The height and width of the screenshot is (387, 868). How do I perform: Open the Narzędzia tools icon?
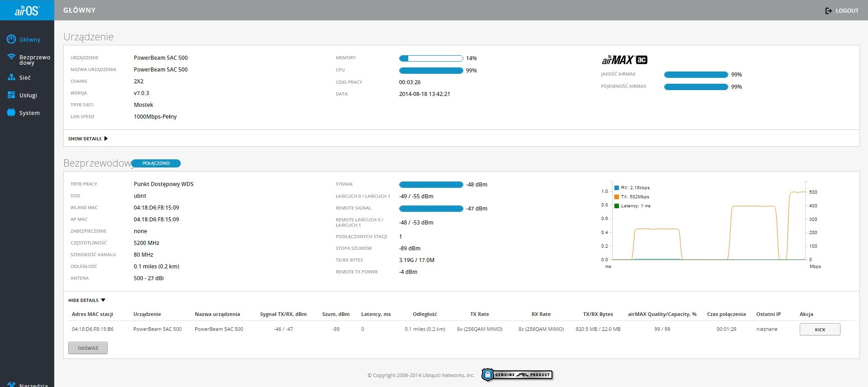11,384
